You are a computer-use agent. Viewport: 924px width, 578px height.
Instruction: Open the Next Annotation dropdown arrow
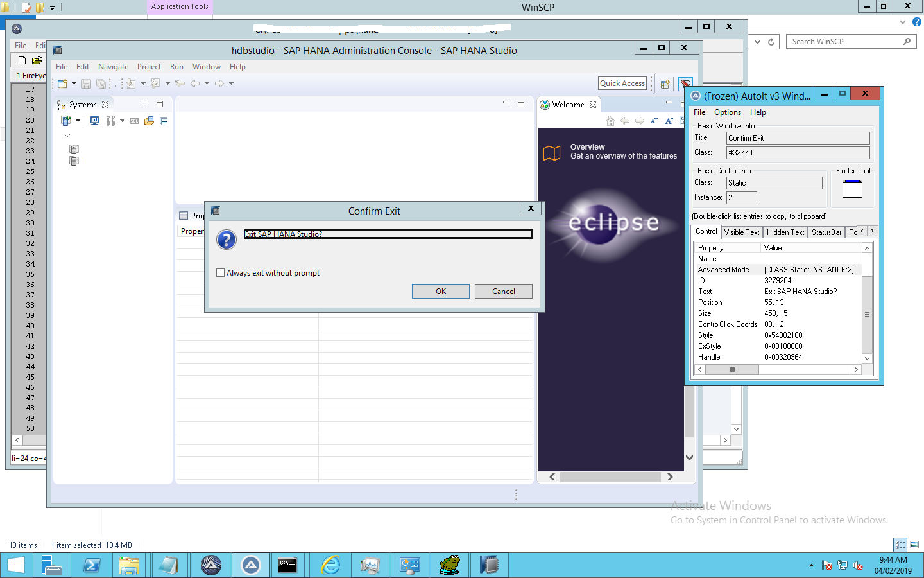click(x=143, y=83)
